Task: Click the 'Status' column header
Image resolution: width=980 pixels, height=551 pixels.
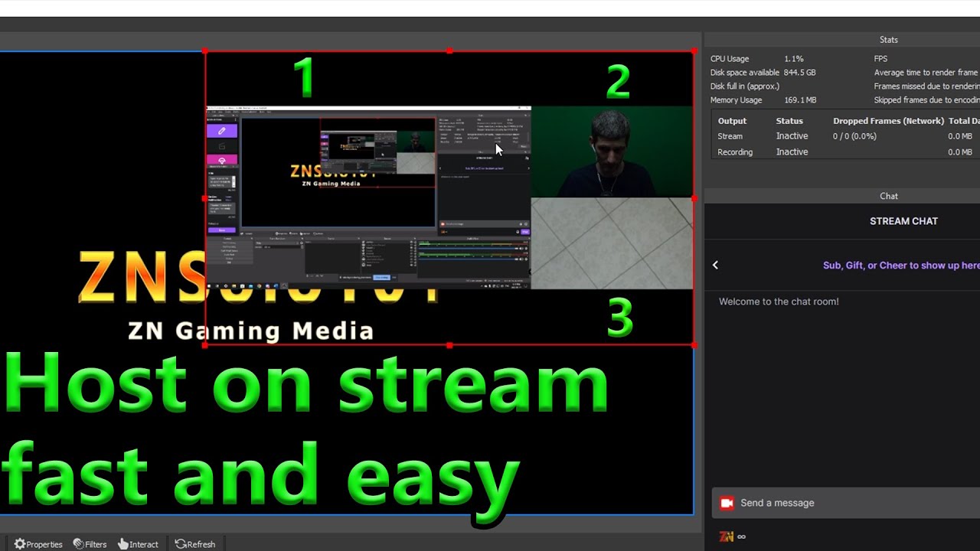Action: [x=789, y=121]
